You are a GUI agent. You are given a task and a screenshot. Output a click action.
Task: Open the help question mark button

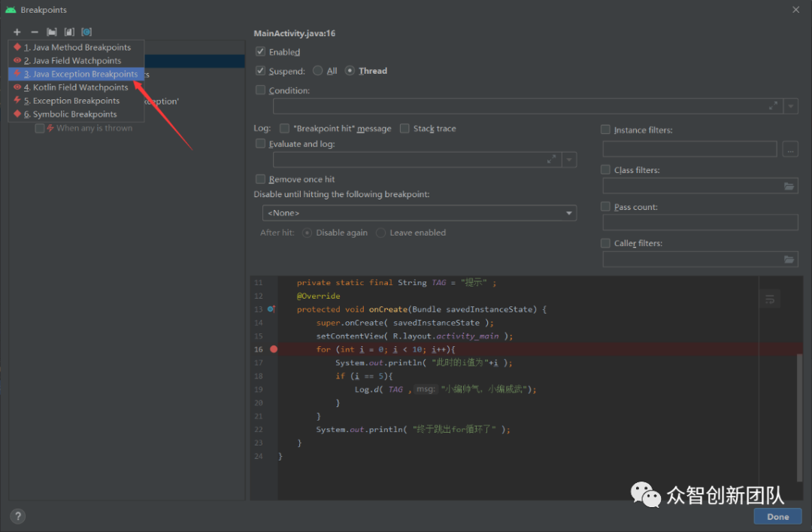point(17,516)
